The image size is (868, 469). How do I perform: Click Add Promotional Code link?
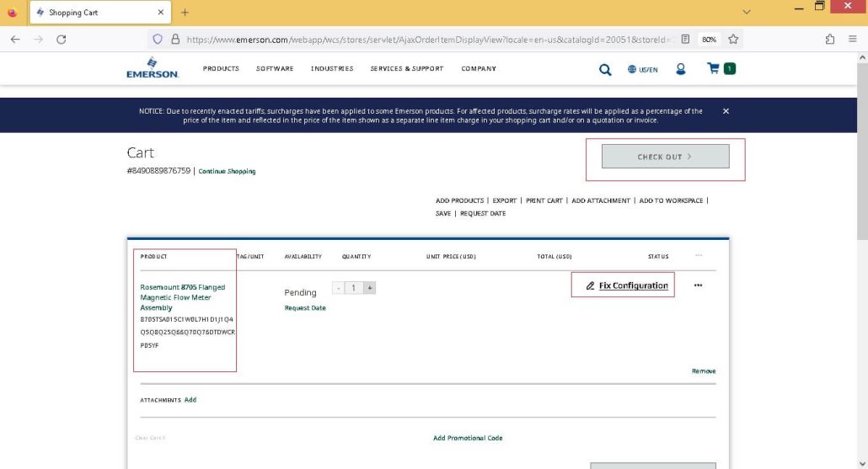click(x=468, y=438)
